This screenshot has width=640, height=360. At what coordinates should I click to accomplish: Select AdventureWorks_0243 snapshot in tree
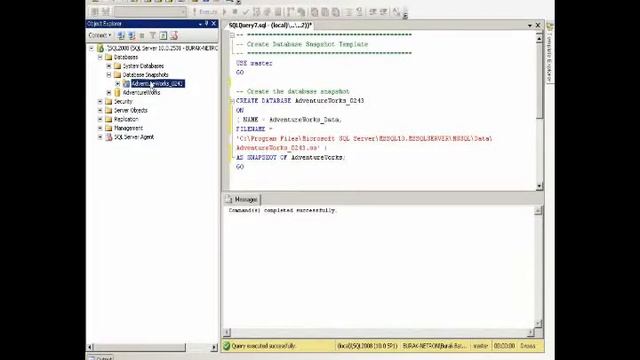point(158,84)
